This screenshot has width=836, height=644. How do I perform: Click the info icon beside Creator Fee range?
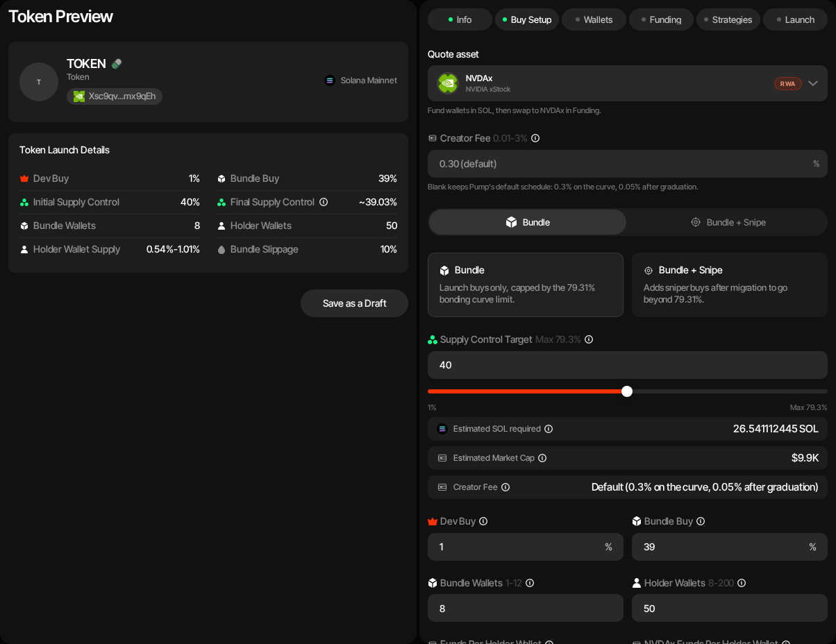(x=535, y=138)
